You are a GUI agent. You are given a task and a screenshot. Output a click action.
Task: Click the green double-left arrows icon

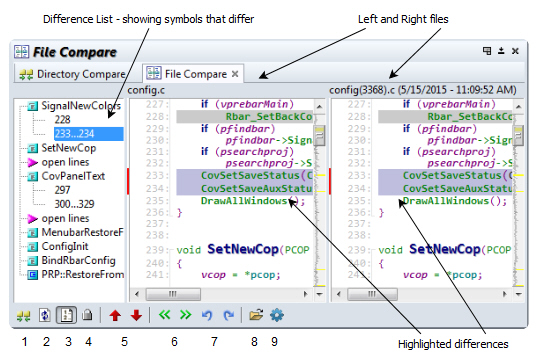tap(165, 315)
